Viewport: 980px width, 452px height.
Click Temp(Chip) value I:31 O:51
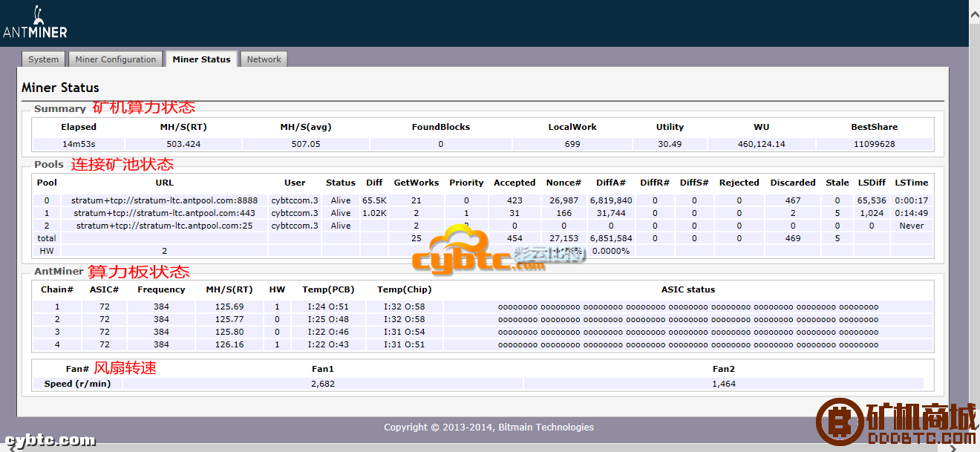point(404,344)
